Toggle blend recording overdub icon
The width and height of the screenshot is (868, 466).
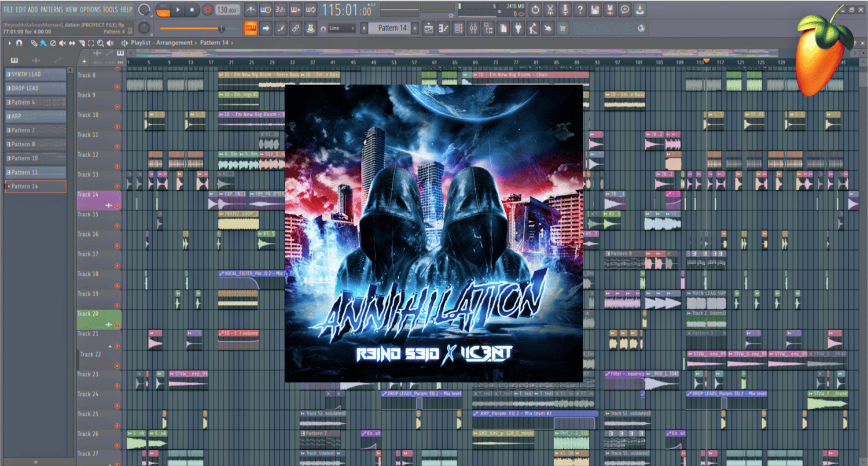(296, 10)
